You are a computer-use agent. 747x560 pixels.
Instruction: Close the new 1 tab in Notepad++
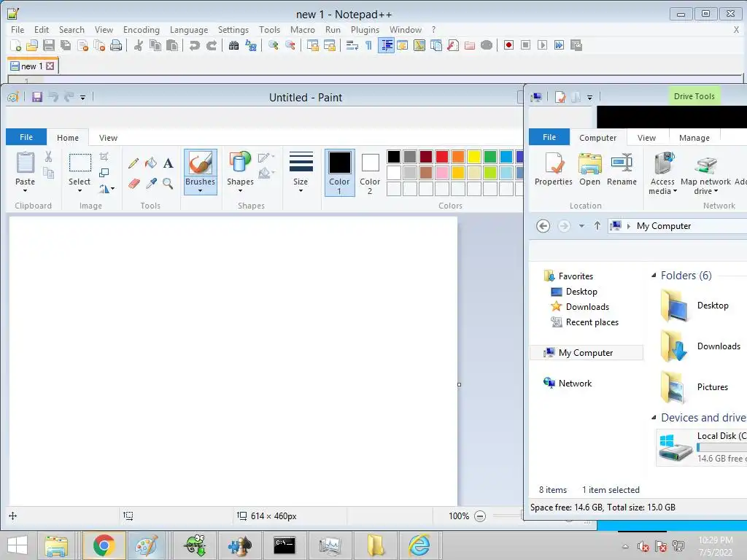click(50, 66)
